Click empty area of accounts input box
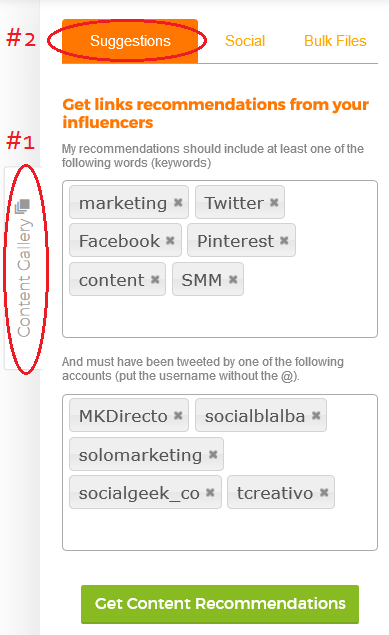 (x=220, y=528)
